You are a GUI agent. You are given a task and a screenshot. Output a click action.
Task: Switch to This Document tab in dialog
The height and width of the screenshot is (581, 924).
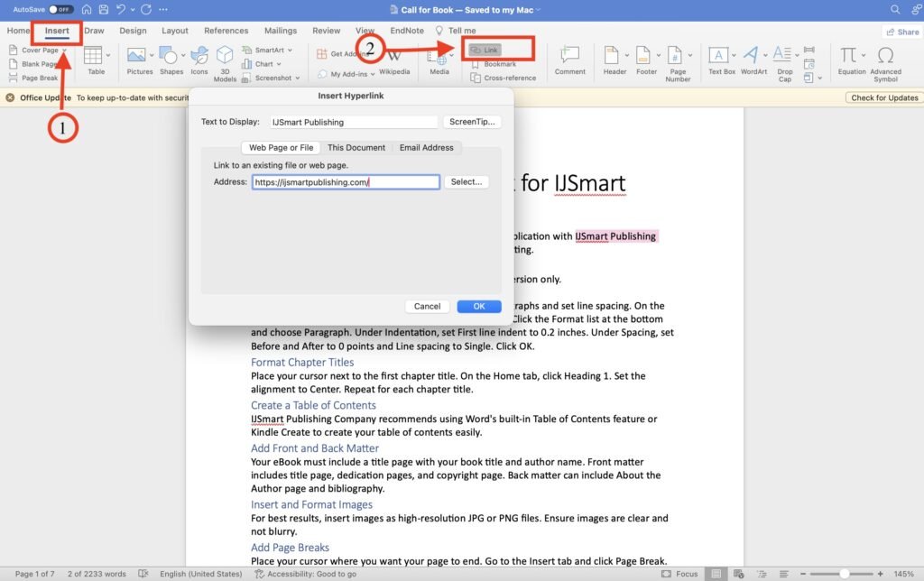coord(356,148)
